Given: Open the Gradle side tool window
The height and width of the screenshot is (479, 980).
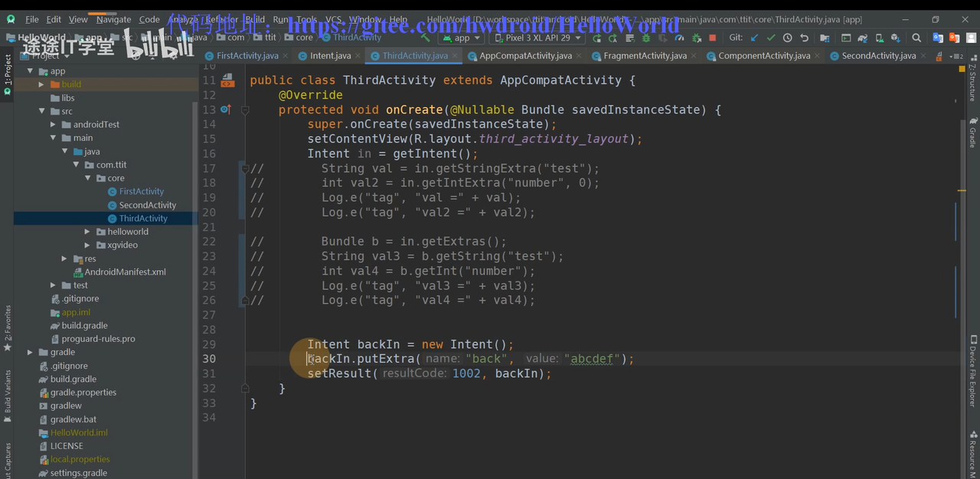Looking at the screenshot, I should (x=972, y=132).
